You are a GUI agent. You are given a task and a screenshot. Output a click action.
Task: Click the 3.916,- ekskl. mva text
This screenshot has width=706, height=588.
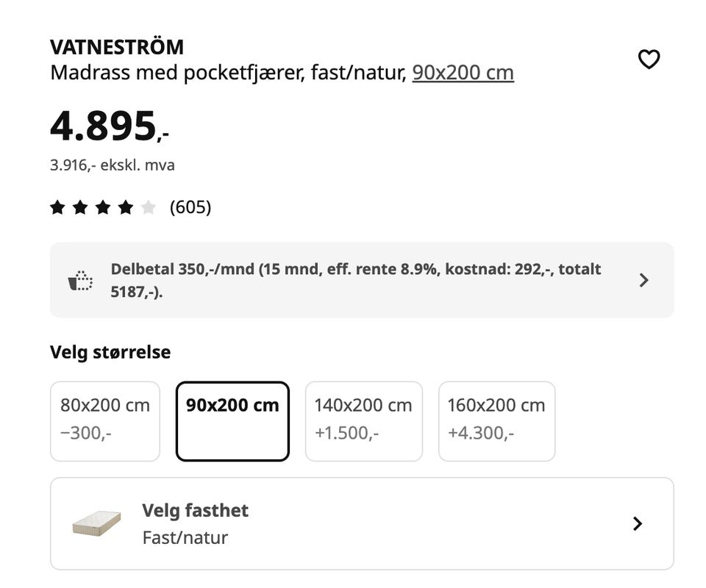point(112,165)
